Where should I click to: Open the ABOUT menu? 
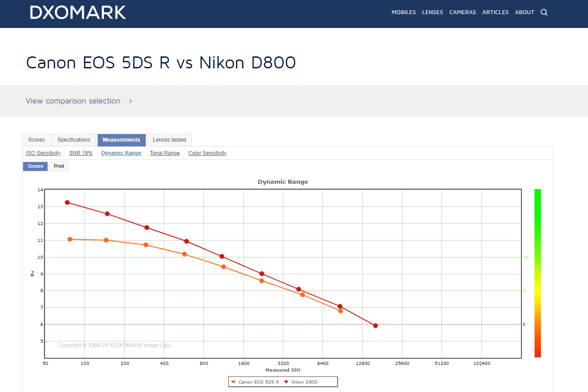pyautogui.click(x=524, y=12)
